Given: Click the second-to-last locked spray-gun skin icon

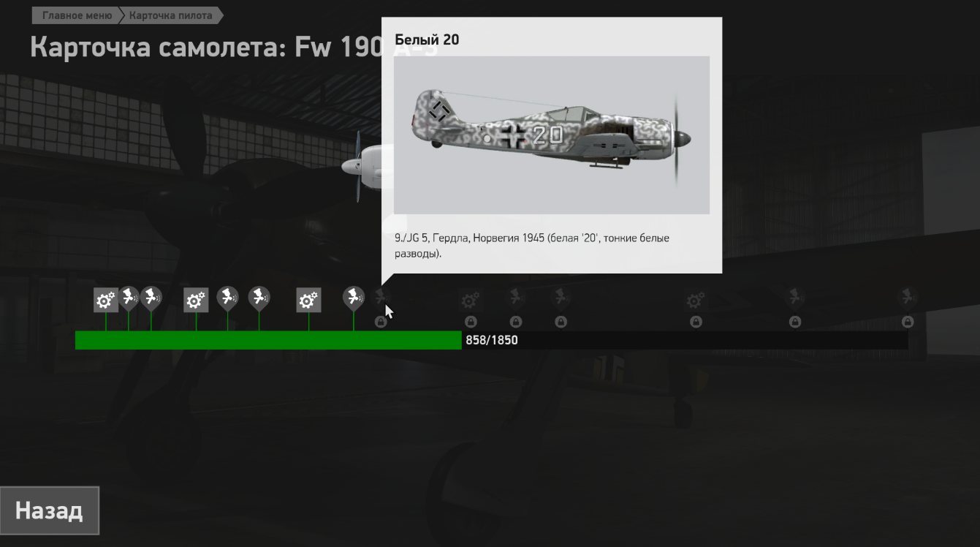Looking at the screenshot, I should 795,298.
